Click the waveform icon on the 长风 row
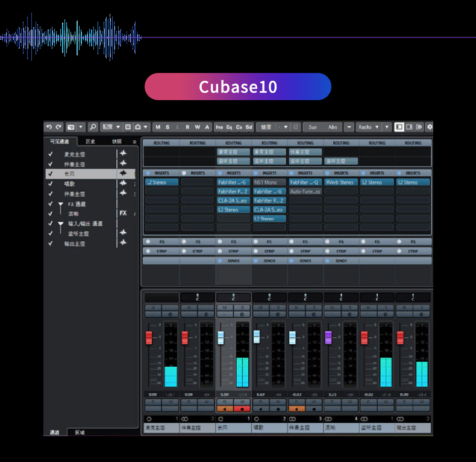Image resolution: width=476 pixels, height=462 pixels. pos(123,173)
